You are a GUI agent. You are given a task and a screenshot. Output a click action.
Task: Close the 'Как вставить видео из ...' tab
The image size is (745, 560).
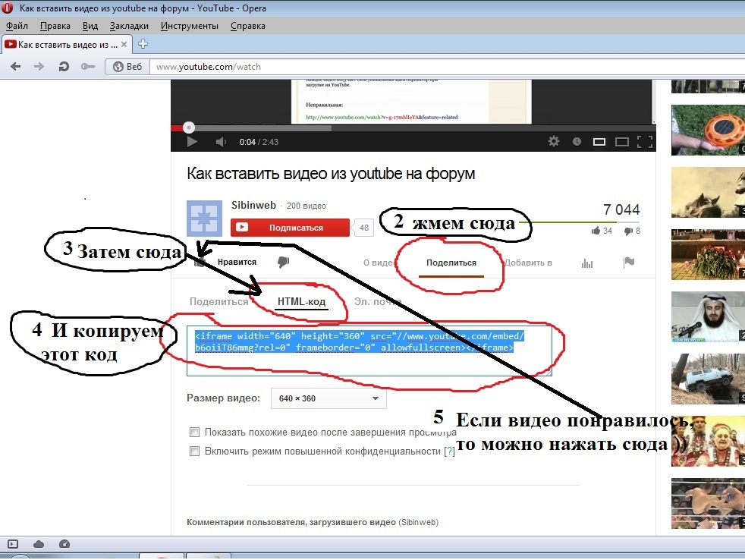pos(124,45)
